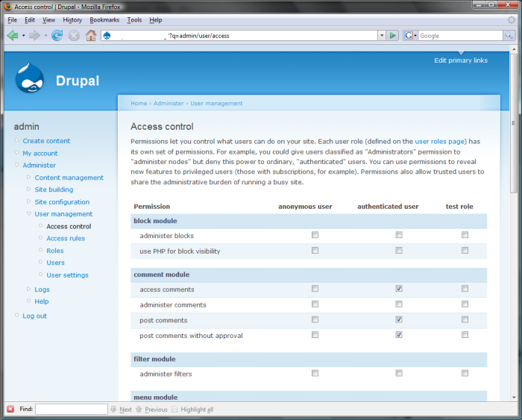Click the Home breadcrumb link
Viewport: 522px width, 420px height.
coord(139,103)
